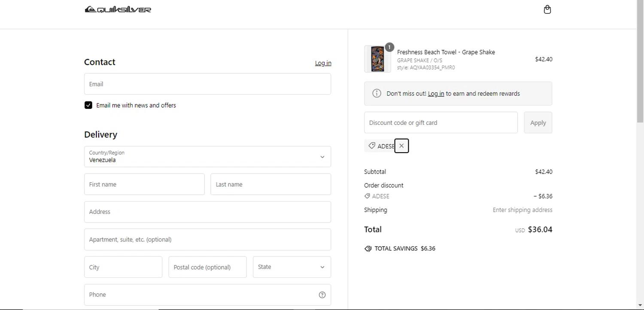
Task: Remove the ADESE discount code
Action: [401, 146]
